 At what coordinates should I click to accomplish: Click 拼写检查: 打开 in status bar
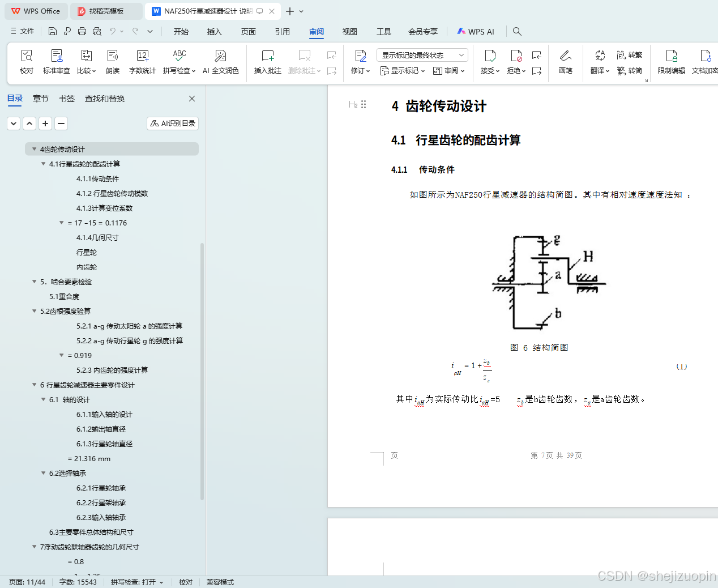point(137,582)
